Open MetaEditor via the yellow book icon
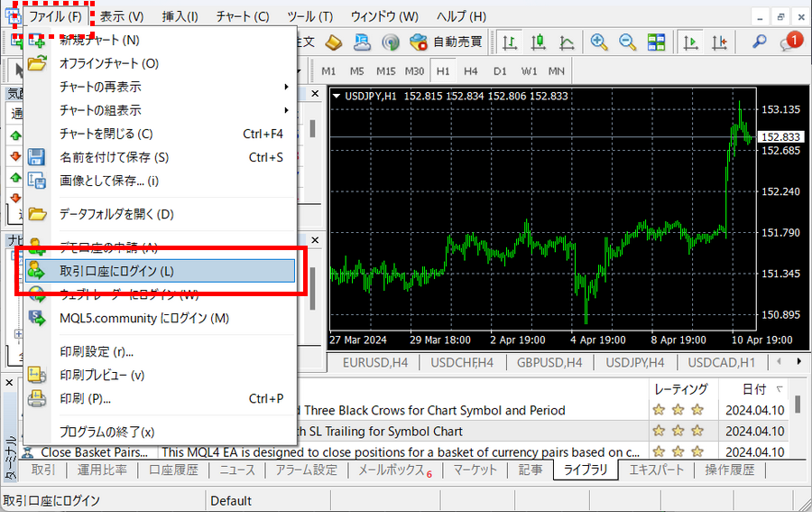The height and width of the screenshot is (512, 812). [x=334, y=42]
